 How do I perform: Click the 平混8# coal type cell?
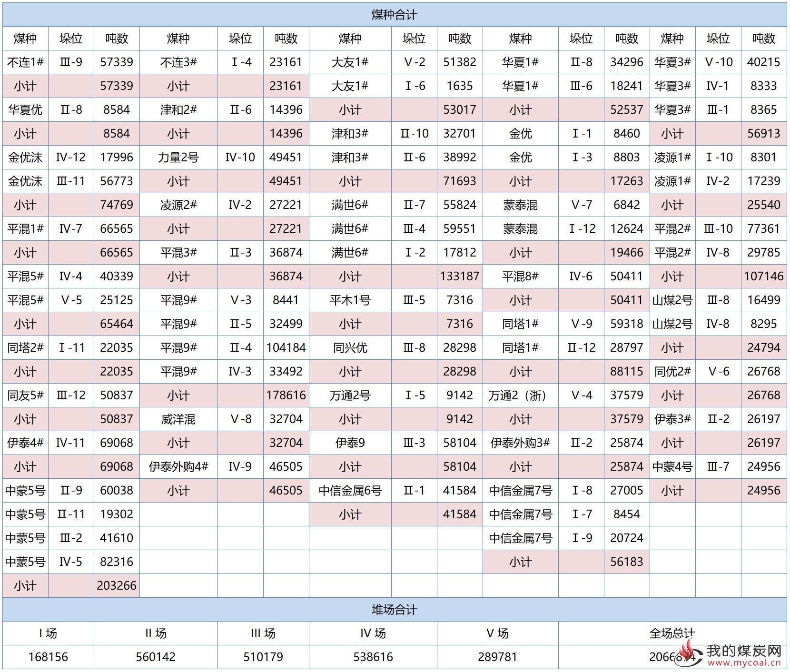coord(520,276)
